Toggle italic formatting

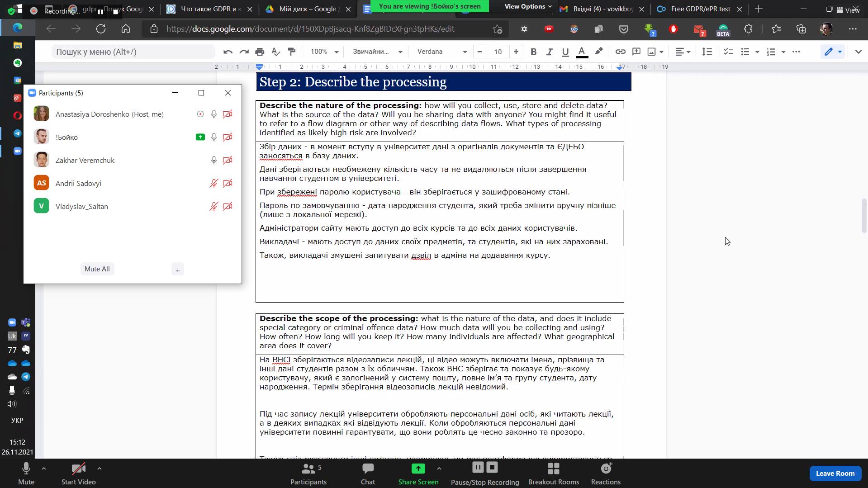[x=549, y=52]
